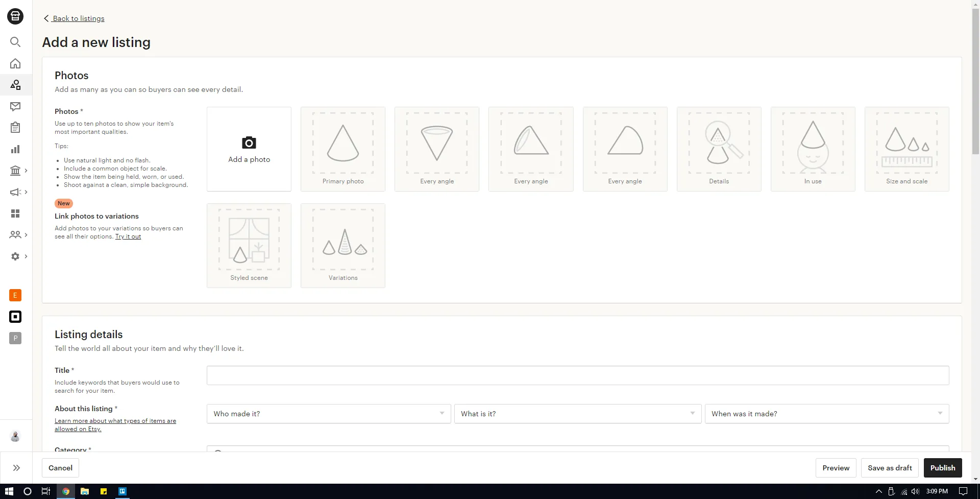Click the Add a photo tile
The height and width of the screenshot is (499, 980).
(249, 149)
